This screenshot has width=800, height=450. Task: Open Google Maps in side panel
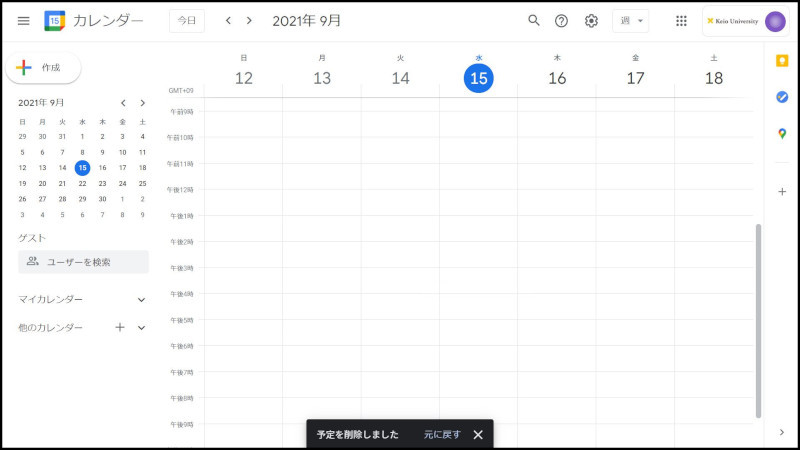point(782,134)
